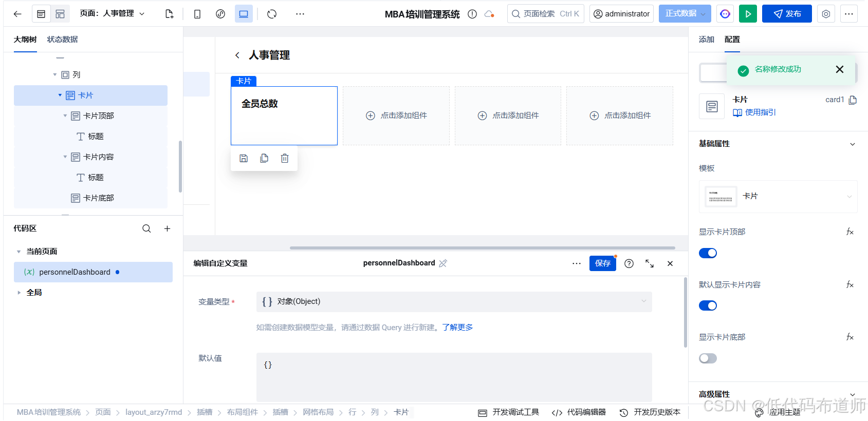868x421 pixels.
Task: Select desktop PC preview mode
Action: point(244,14)
